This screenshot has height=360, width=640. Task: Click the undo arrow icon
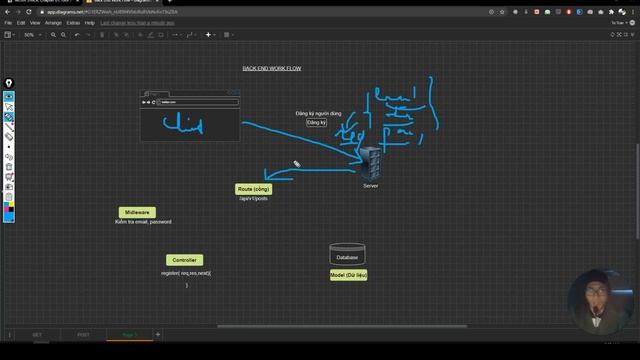[x=77, y=35]
